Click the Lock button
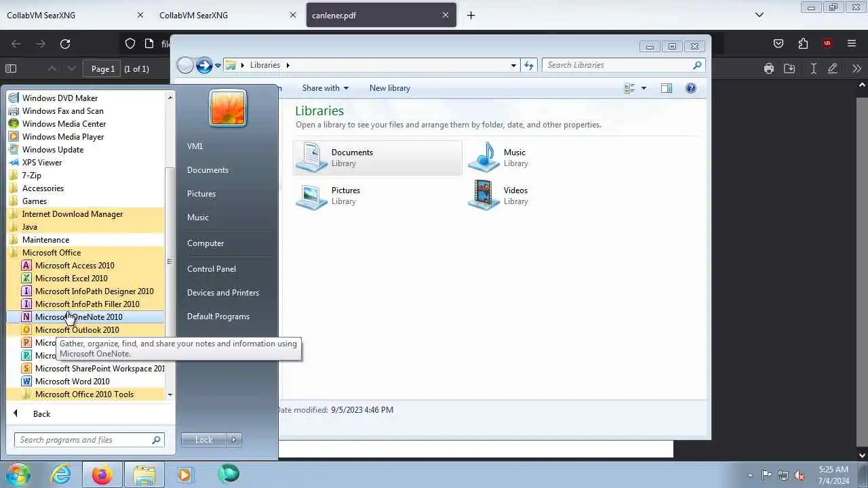This screenshot has width=868, height=488. point(204,440)
